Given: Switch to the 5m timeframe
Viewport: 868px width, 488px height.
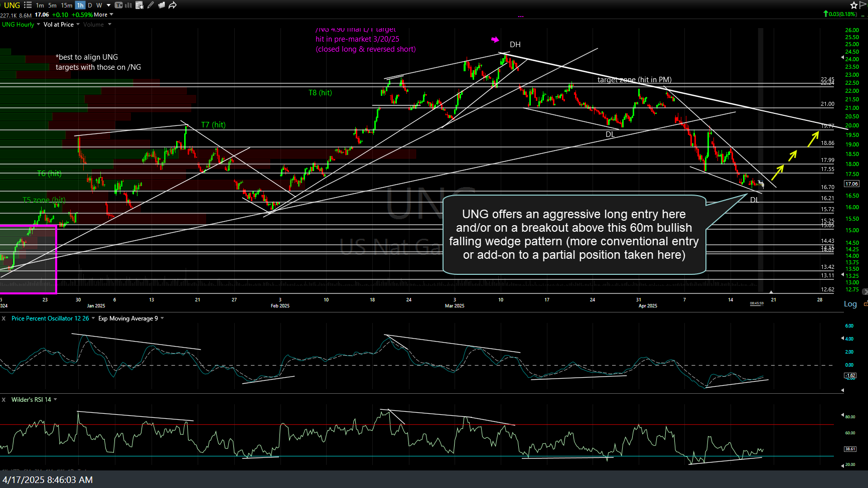Looking at the screenshot, I should click(x=52, y=5).
